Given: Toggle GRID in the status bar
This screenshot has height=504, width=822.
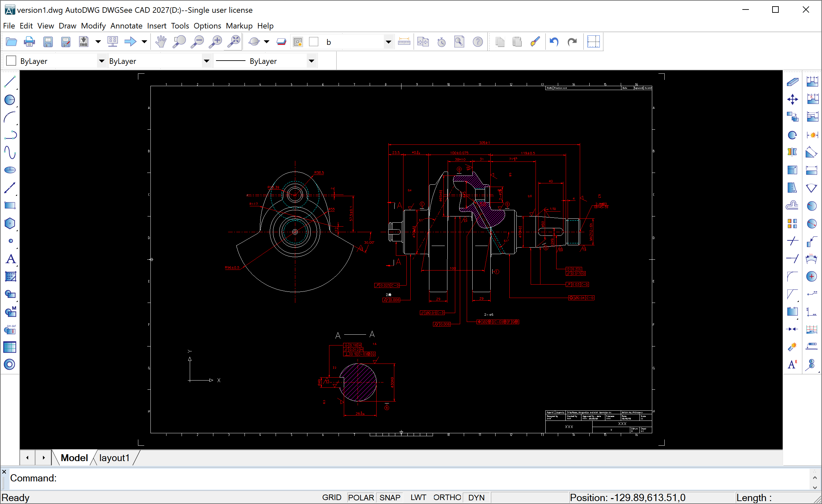Looking at the screenshot, I should tap(332, 497).
